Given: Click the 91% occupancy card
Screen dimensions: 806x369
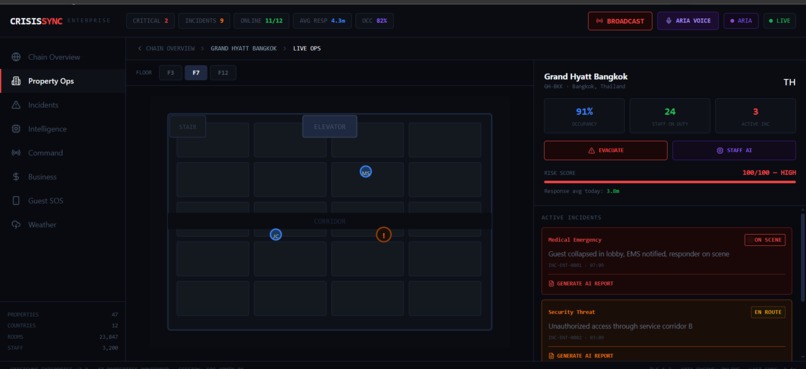Looking at the screenshot, I should click(x=584, y=116).
